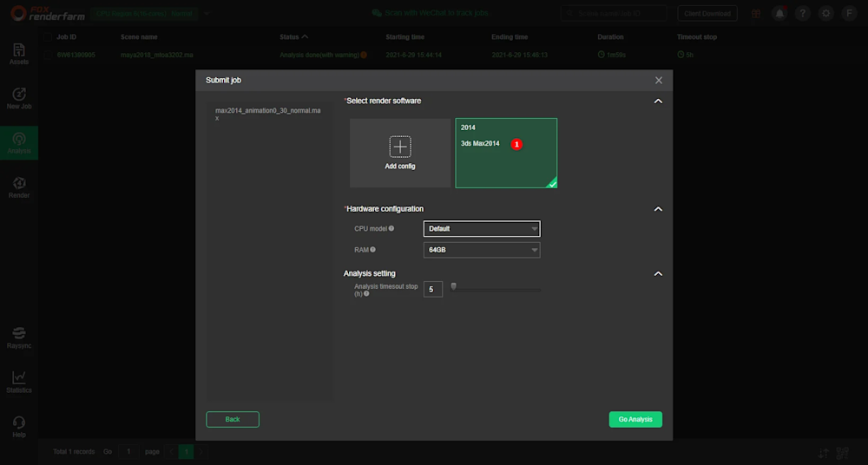Click the warning icon beside Analysis done
This screenshot has height=465, width=868.
point(364,55)
